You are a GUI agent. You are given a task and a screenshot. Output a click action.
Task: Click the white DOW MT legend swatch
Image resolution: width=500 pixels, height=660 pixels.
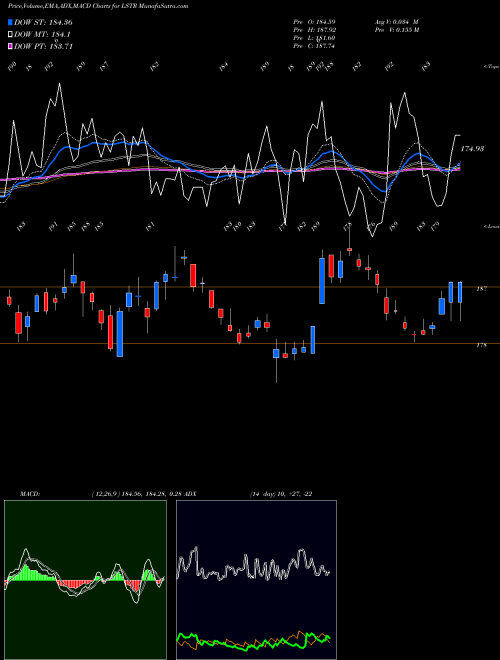coord(10,35)
